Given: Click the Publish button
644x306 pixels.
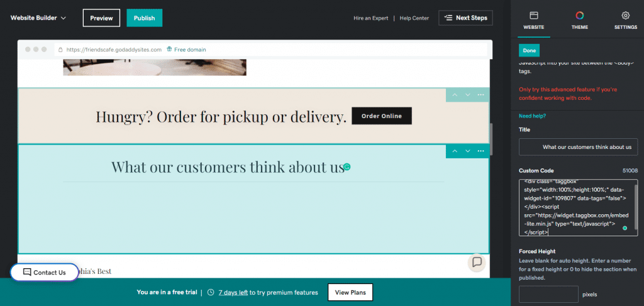Looking at the screenshot, I should pyautogui.click(x=144, y=18).
